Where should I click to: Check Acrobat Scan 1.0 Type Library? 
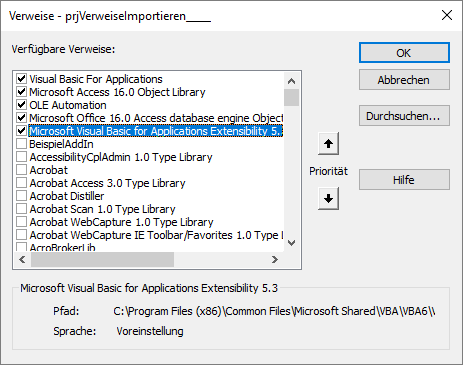(22, 209)
